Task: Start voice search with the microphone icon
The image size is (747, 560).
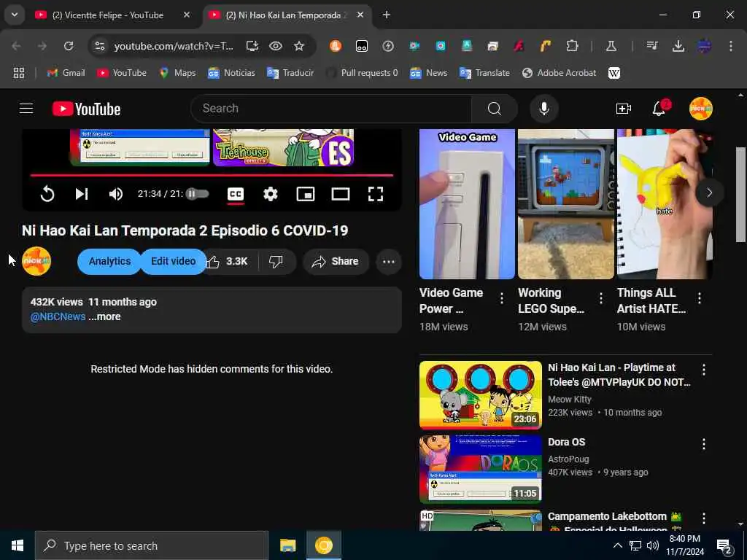Action: tap(543, 109)
